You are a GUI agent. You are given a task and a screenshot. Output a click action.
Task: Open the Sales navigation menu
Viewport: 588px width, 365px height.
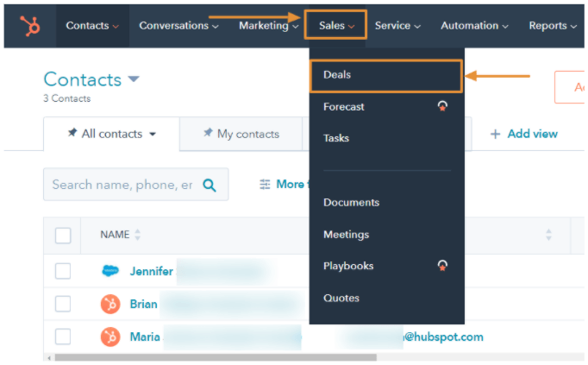pyautogui.click(x=336, y=26)
